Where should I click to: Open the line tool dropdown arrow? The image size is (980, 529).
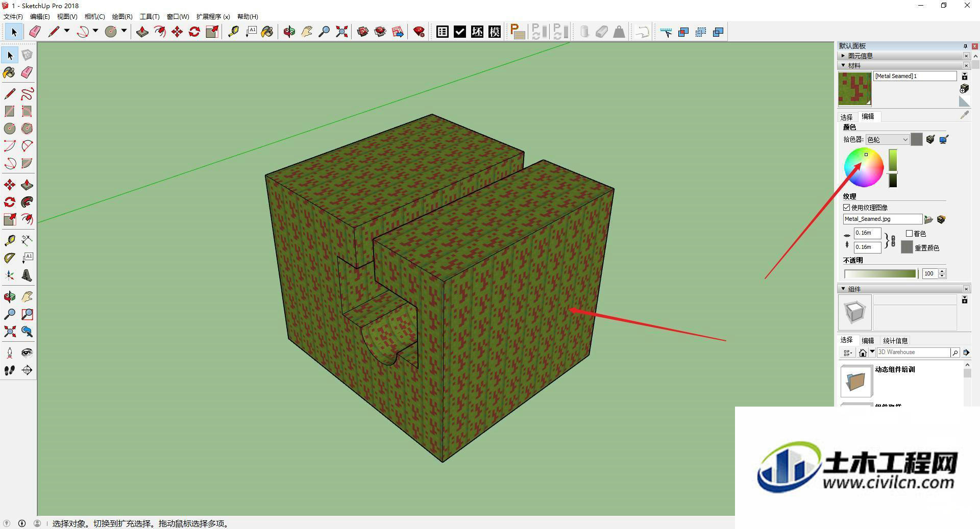67,31
